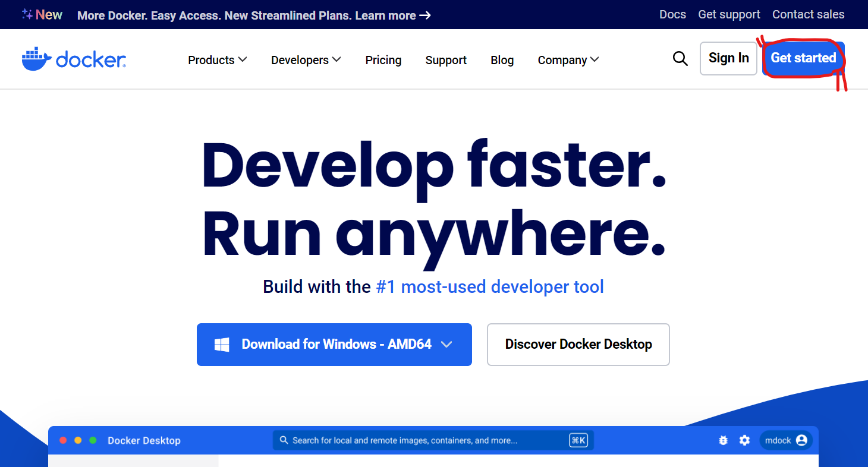The image size is (868, 467).
Task: Open settings gear in Docker Desktop bar
Action: (744, 440)
